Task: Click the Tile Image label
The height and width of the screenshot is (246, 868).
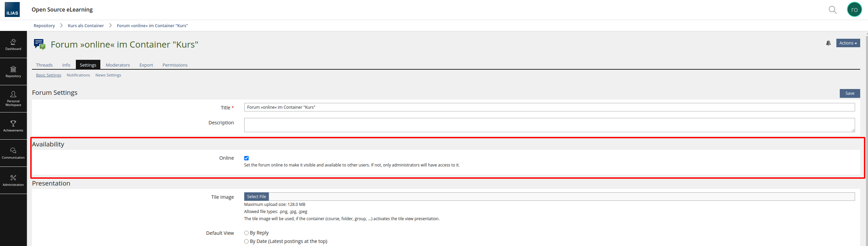Action: [222, 197]
